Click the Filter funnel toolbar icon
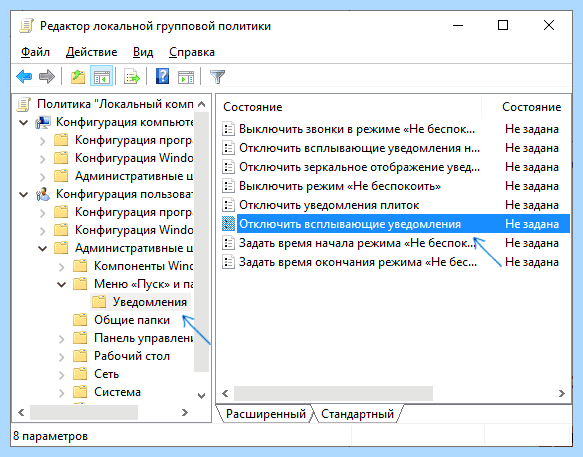This screenshot has height=457, width=583. 217,77
